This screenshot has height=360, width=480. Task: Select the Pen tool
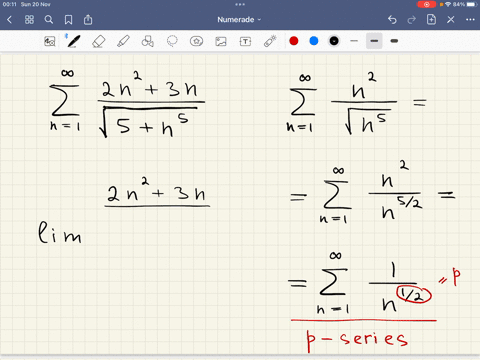click(x=73, y=41)
